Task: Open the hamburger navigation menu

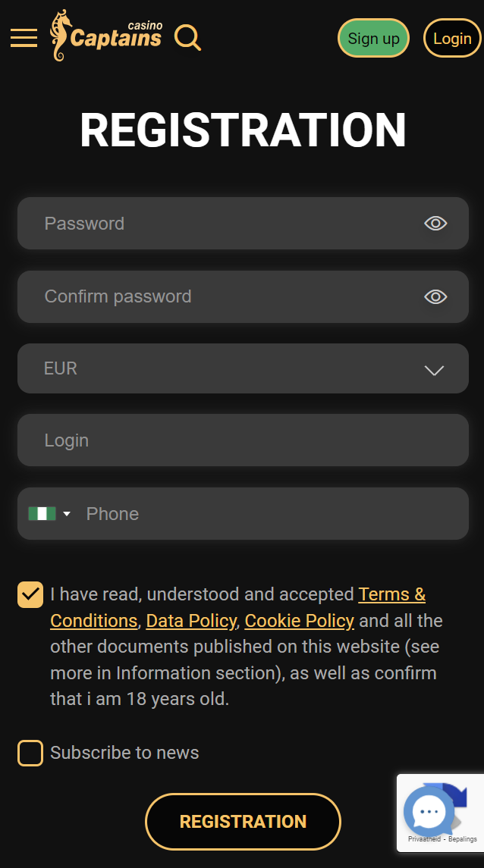Action: [24, 38]
